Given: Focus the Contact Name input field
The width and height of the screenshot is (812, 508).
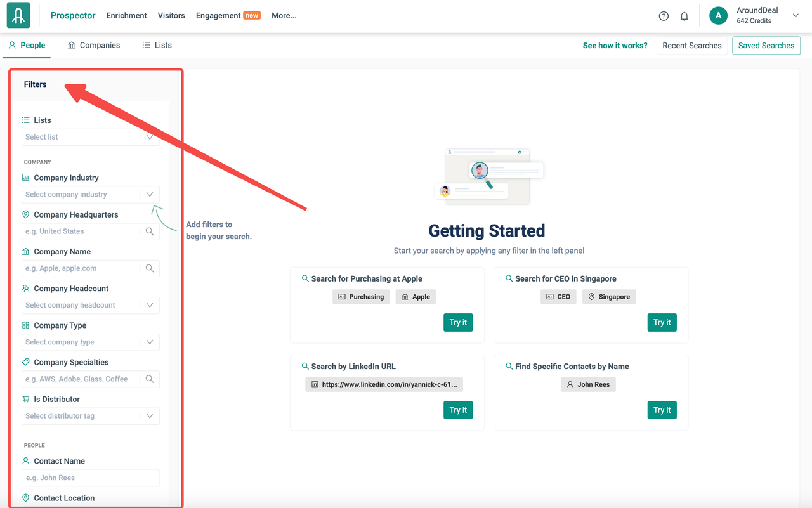Looking at the screenshot, I should (90, 478).
